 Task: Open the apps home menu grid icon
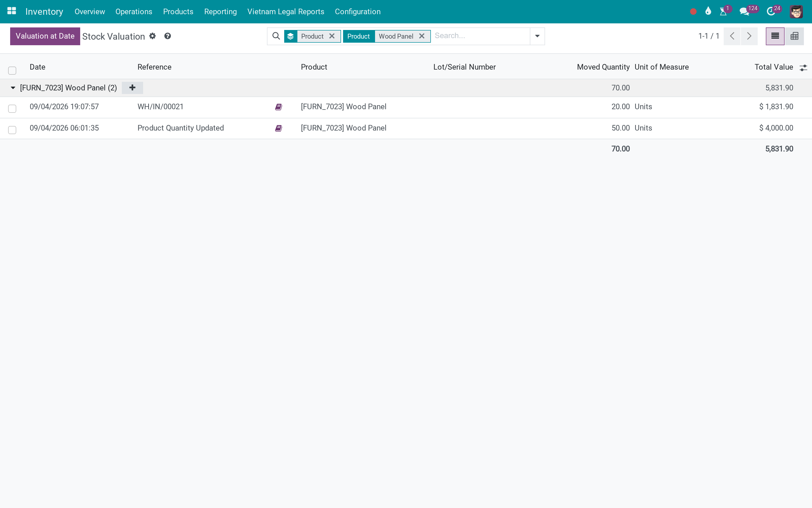pos(12,11)
